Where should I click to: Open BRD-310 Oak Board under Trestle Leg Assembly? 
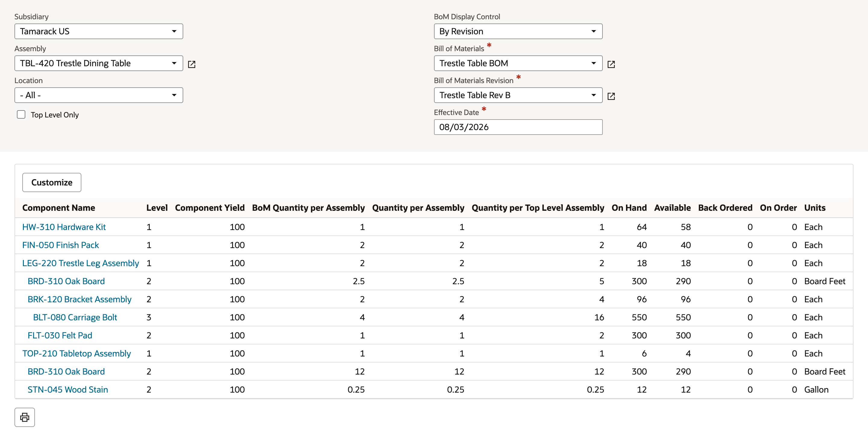tap(66, 281)
